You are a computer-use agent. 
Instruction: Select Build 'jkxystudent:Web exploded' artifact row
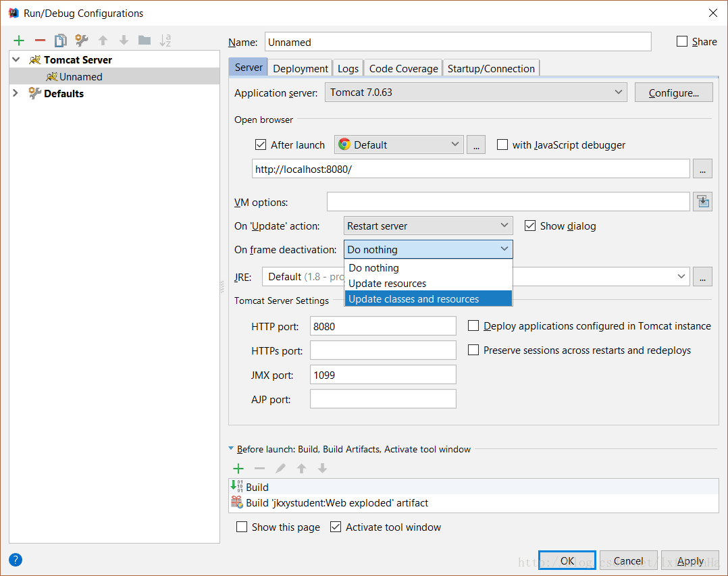click(x=473, y=502)
